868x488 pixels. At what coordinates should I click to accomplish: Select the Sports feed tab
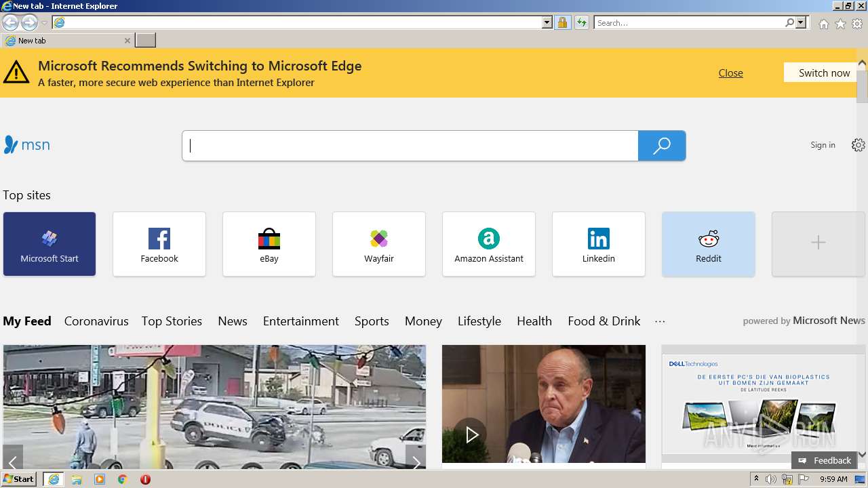[x=372, y=321]
